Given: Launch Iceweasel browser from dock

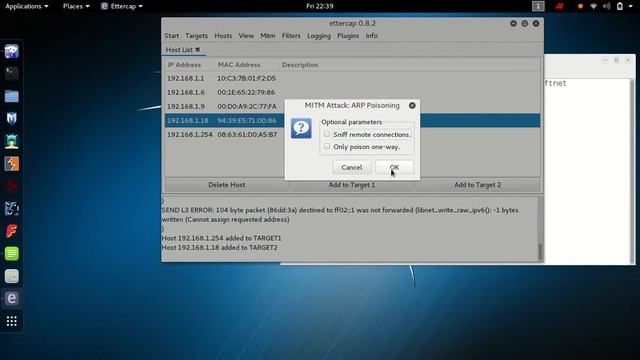Looking at the screenshot, I should [11, 51].
